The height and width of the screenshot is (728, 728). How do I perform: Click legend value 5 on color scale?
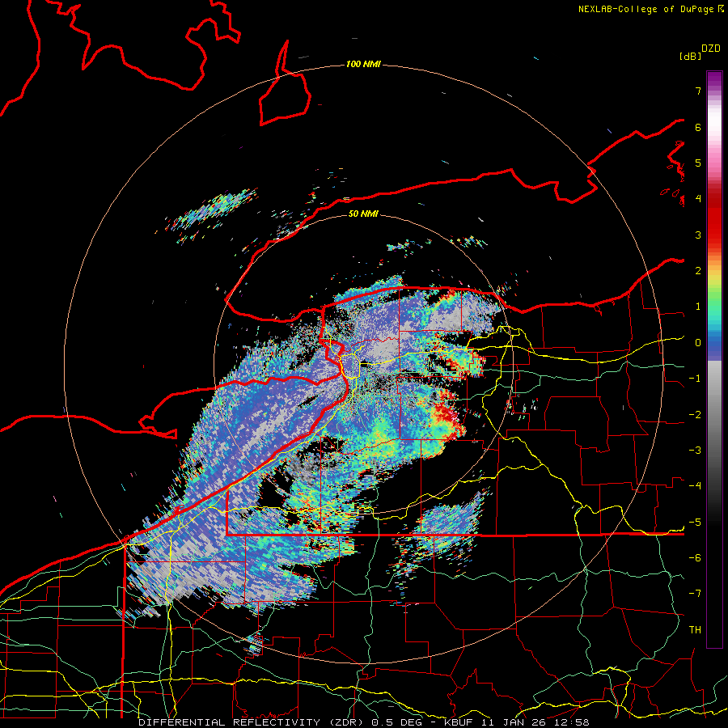coord(698,163)
